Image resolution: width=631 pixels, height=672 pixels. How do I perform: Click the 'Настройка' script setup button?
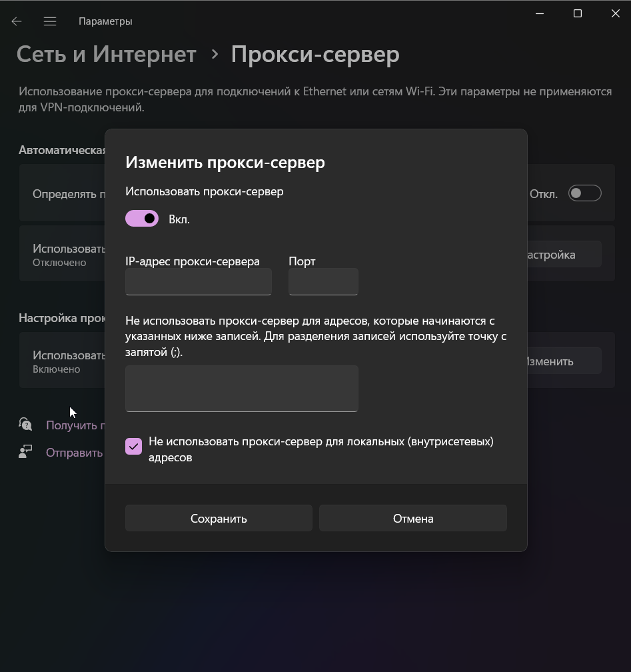tap(564, 254)
